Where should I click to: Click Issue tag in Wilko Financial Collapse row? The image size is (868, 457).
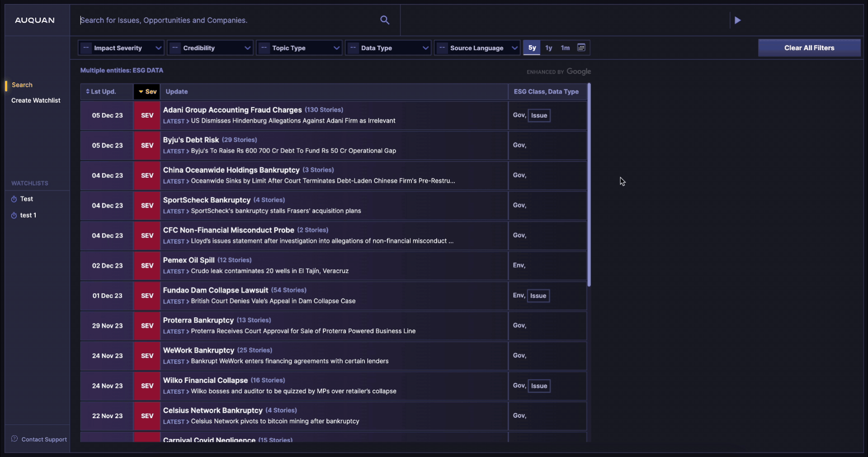[539, 386]
